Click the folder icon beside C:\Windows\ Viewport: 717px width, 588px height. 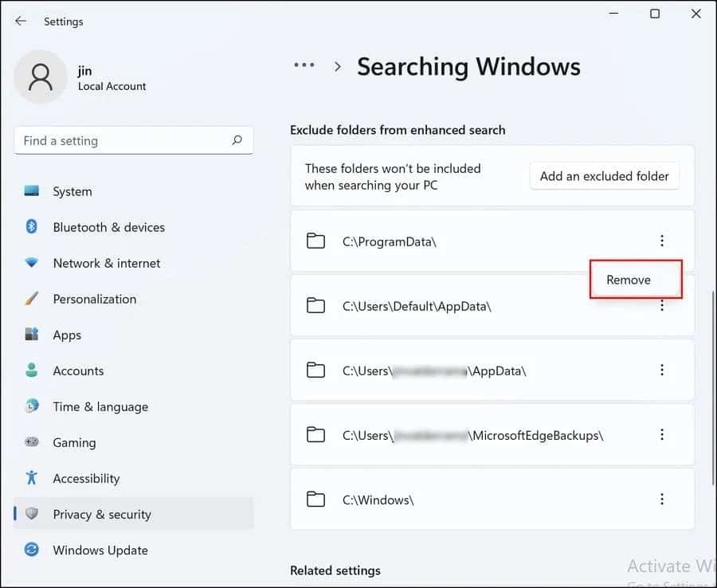315,500
